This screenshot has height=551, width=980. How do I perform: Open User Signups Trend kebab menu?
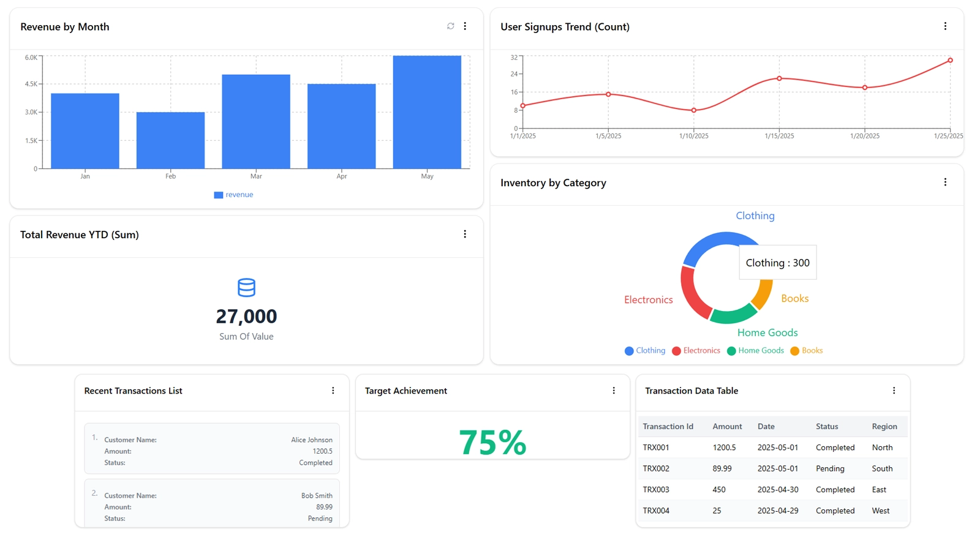[945, 26]
